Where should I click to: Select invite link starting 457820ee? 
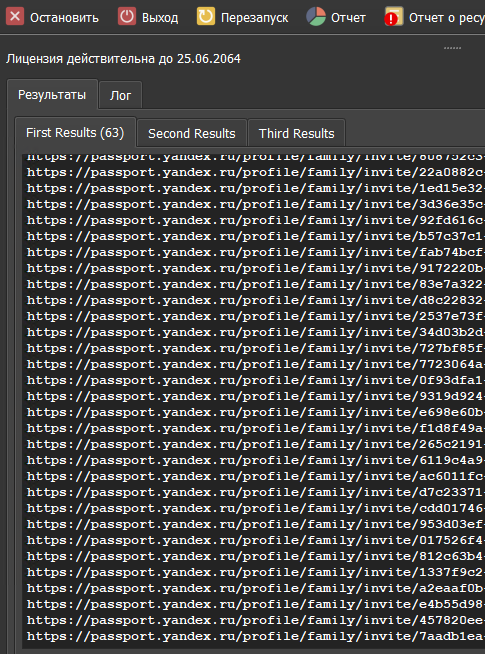256,620
